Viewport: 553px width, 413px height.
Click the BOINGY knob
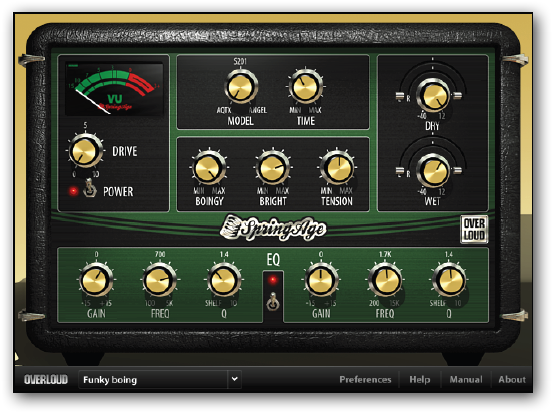[x=209, y=168]
